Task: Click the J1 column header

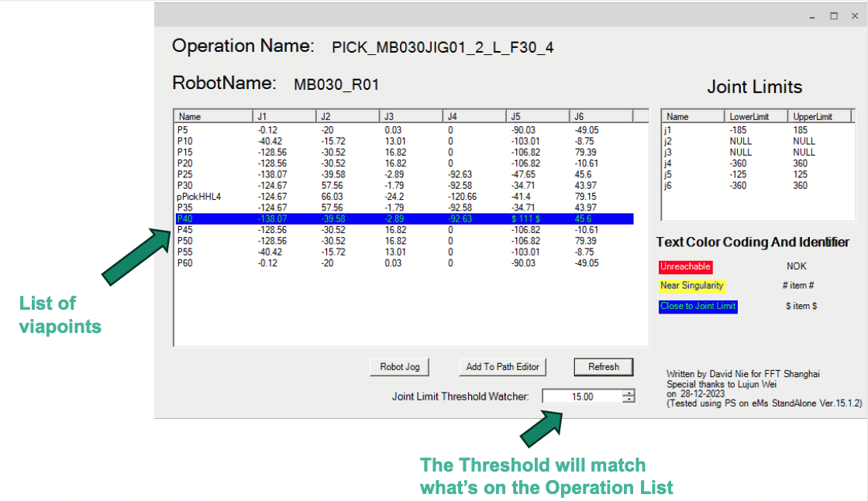Action: (284, 116)
